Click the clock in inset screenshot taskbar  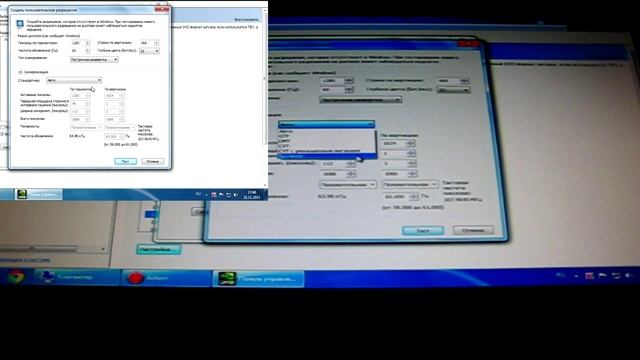[x=252, y=195]
